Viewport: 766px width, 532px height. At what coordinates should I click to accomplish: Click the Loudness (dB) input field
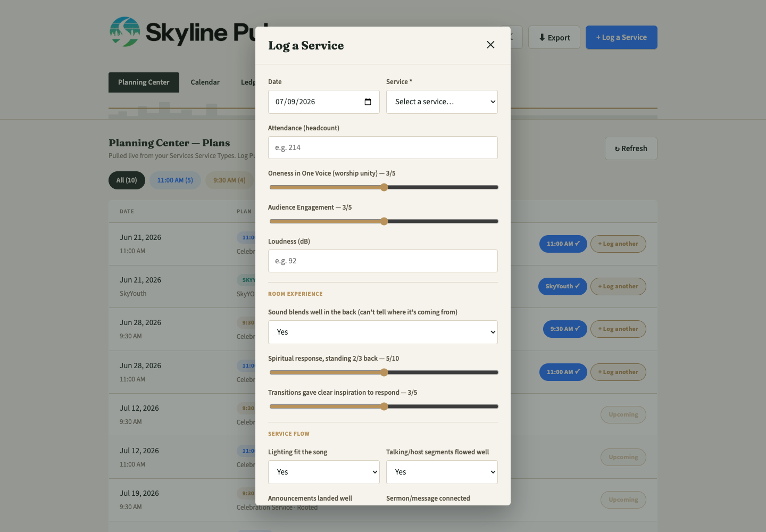click(383, 261)
